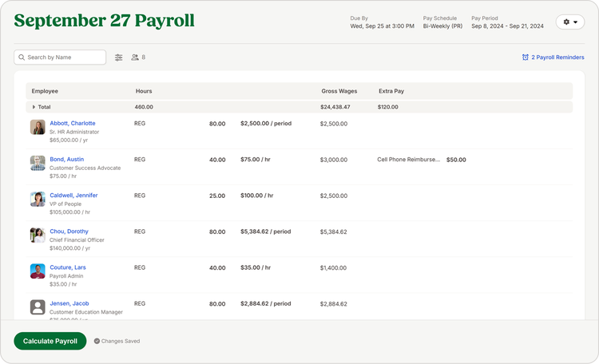Click Jacob Jensen's placeholder avatar icon
599x364 pixels.
click(x=38, y=307)
